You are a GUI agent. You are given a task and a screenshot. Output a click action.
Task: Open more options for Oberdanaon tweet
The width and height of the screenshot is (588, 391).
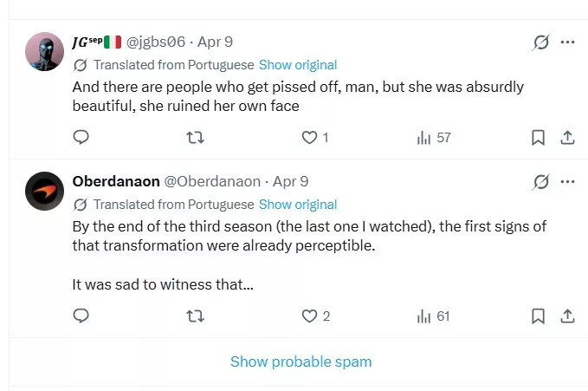[x=568, y=181]
